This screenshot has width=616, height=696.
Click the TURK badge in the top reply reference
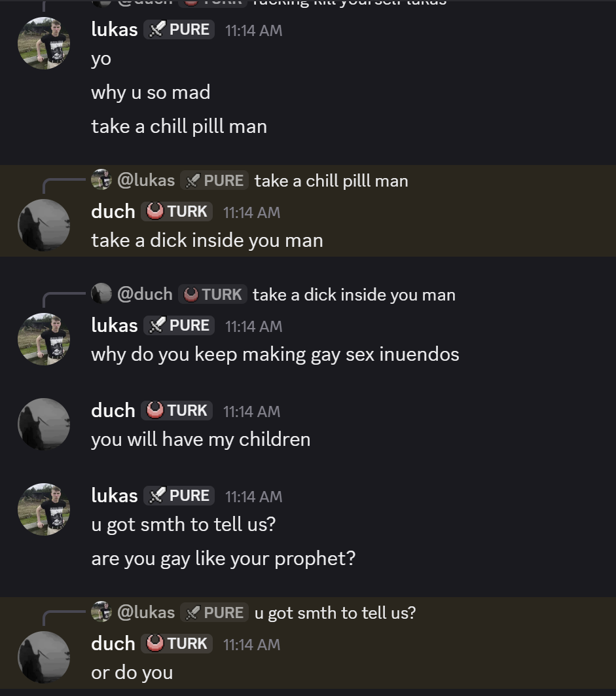[x=213, y=294]
